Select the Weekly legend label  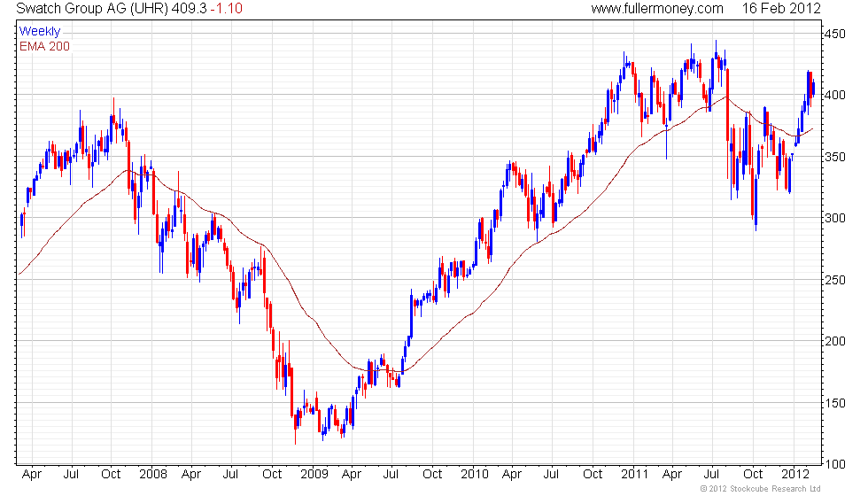39,32
